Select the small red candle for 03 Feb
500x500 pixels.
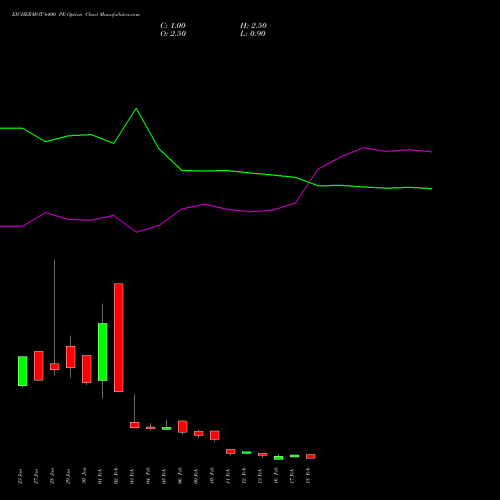pyautogui.click(x=135, y=425)
